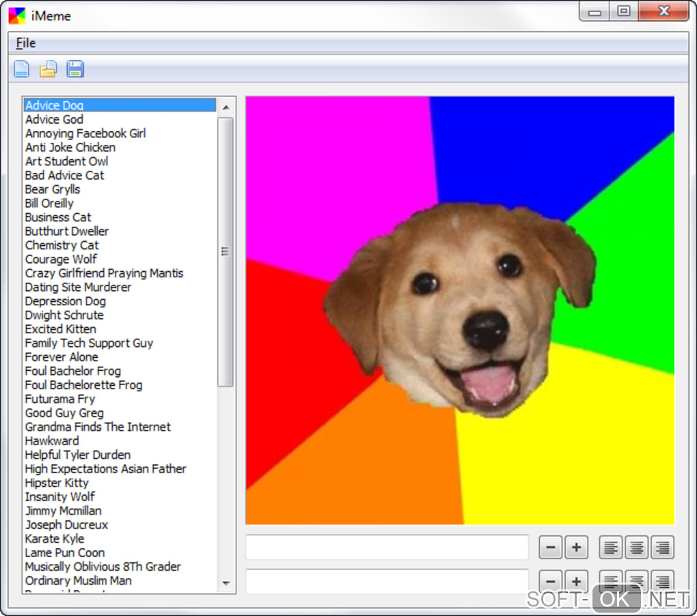Pick Hipster Kitty from the list
This screenshot has width=697, height=616.
tap(120, 484)
